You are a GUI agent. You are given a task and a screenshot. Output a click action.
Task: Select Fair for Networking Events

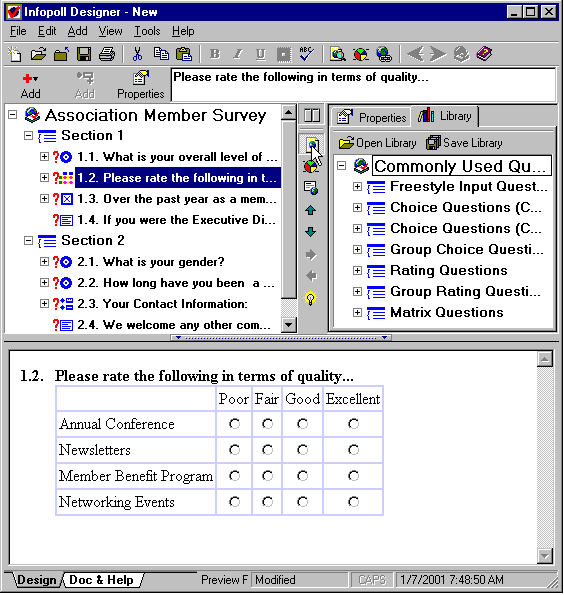click(267, 502)
